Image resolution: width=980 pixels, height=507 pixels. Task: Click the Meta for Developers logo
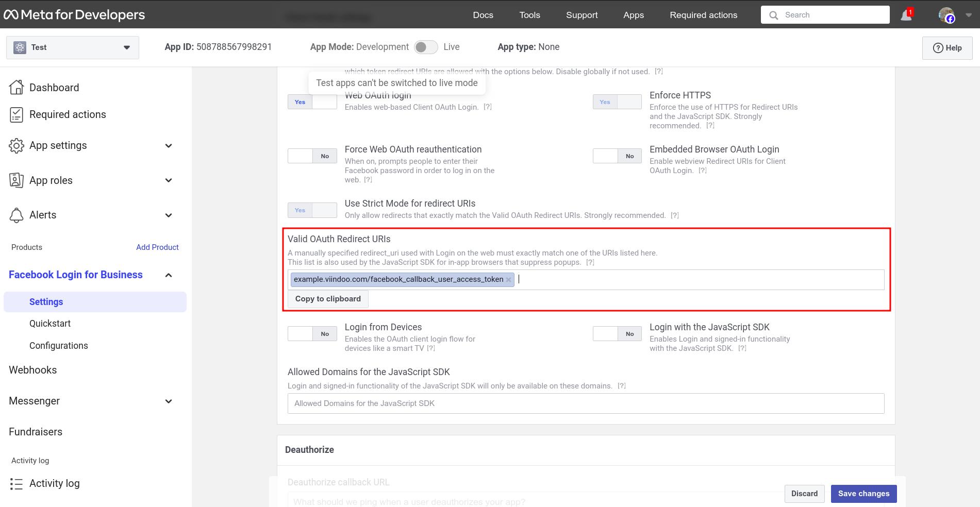point(74,15)
